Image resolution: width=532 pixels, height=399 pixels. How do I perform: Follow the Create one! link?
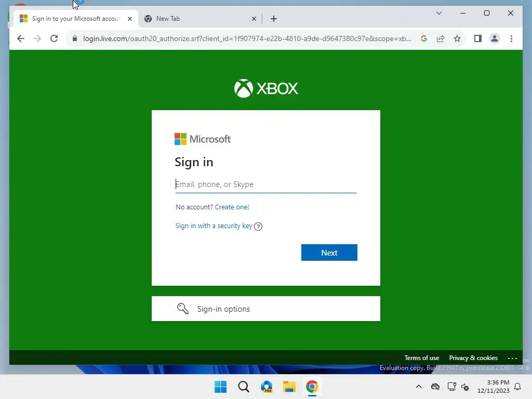click(x=232, y=207)
